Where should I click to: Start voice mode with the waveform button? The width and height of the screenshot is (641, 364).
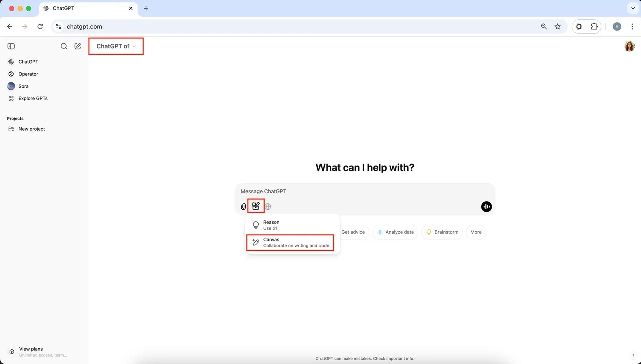point(486,207)
